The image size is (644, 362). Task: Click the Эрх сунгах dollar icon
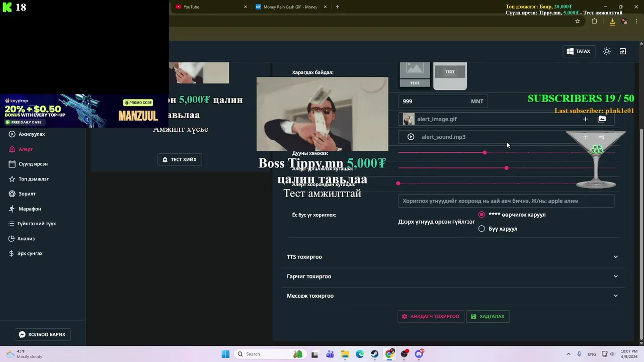[12, 253]
